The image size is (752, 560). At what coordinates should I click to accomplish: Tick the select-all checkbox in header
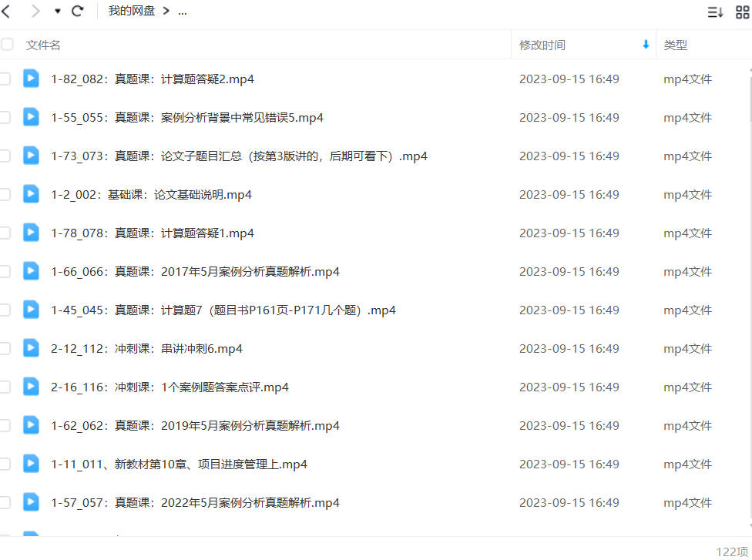click(7, 45)
